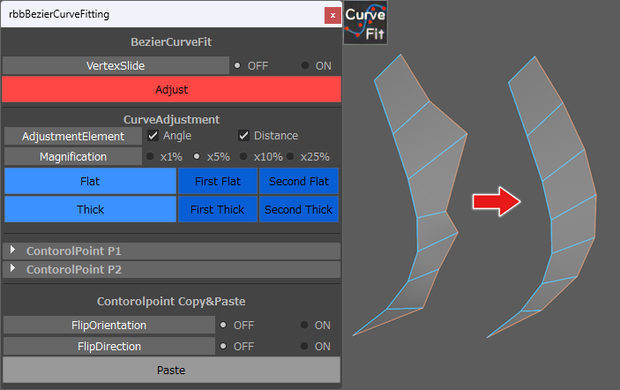Click the Second Flat button
This screenshot has width=620, height=390.
click(x=299, y=181)
